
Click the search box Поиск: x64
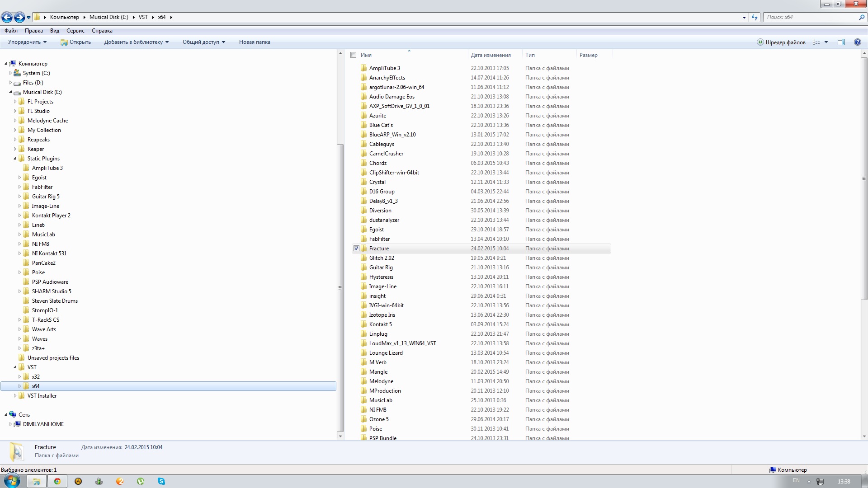(809, 17)
